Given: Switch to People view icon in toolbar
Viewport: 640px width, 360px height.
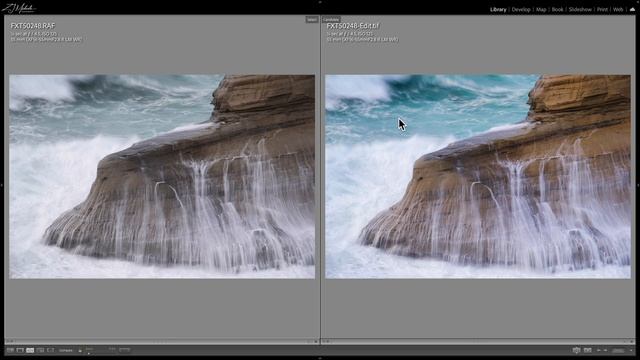Looking at the screenshot, I should 50,350.
